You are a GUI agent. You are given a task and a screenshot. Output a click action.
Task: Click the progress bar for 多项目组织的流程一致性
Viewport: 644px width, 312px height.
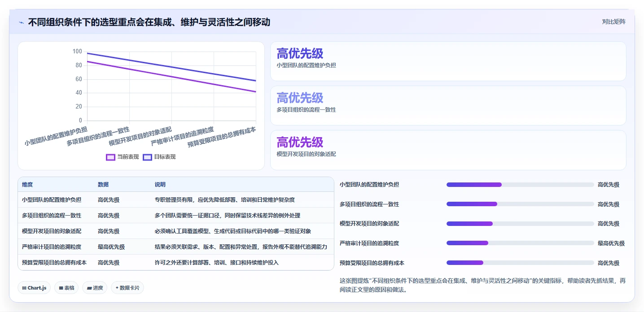tap(520, 204)
